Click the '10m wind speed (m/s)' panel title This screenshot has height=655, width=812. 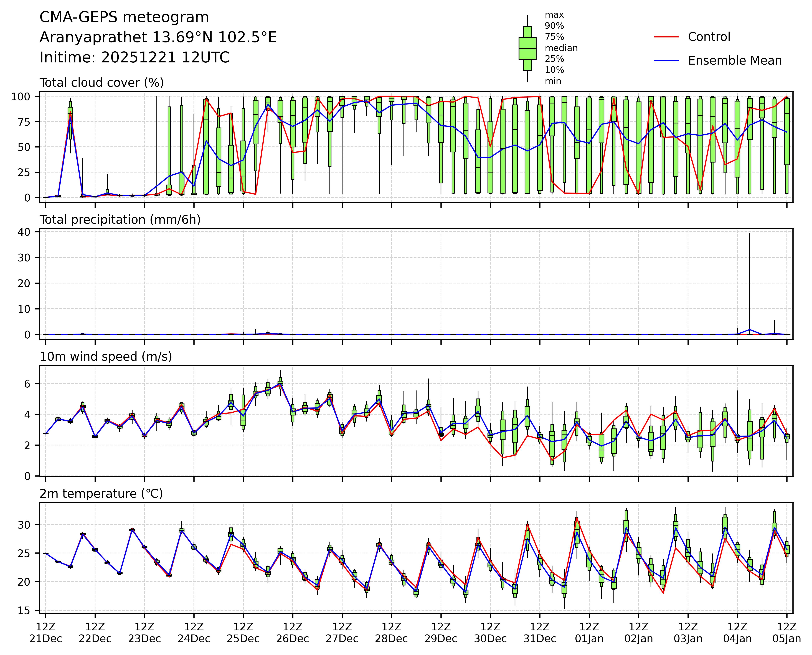coord(106,357)
